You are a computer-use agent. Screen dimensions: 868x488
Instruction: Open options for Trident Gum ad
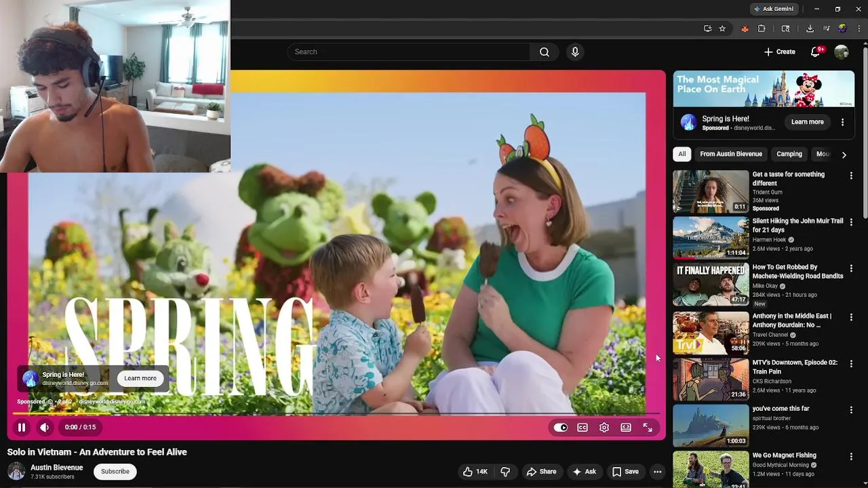pyautogui.click(x=851, y=176)
